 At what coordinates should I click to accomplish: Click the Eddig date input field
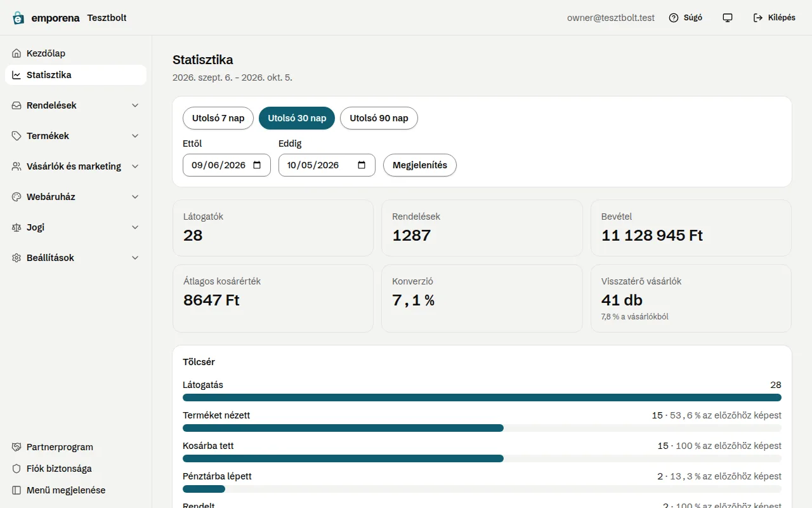[x=327, y=165]
